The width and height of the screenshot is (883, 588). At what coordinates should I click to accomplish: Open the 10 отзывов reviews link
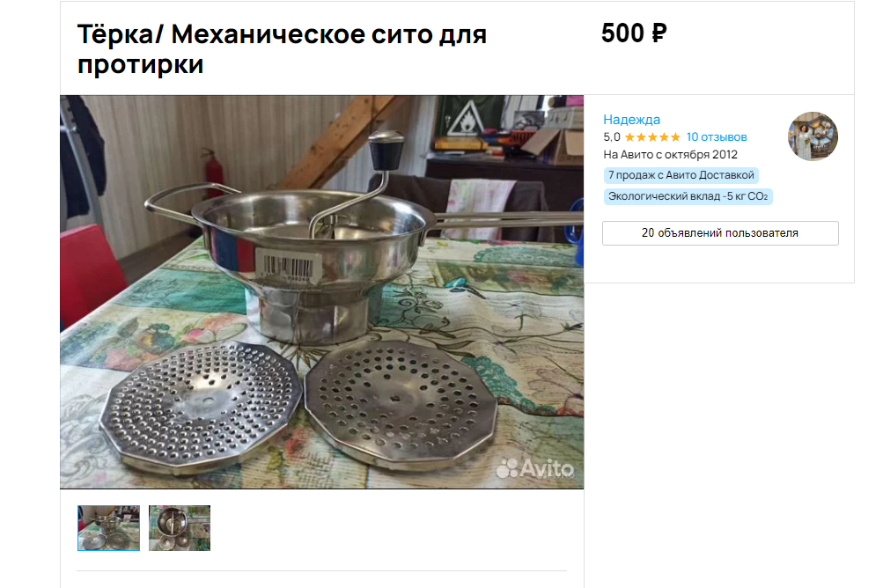(x=717, y=136)
